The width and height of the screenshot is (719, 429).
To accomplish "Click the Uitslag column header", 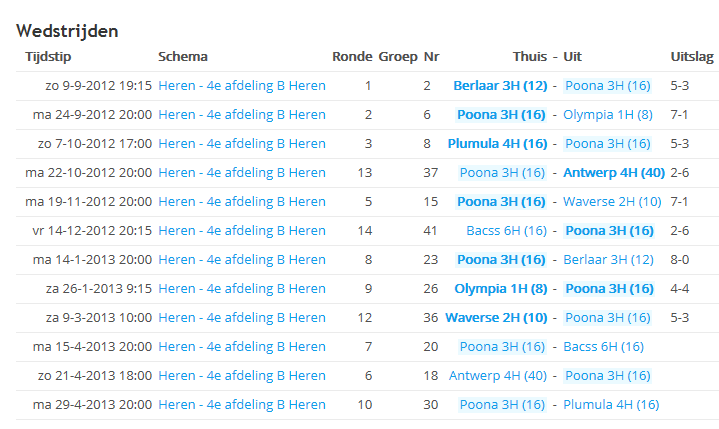I will point(692,56).
